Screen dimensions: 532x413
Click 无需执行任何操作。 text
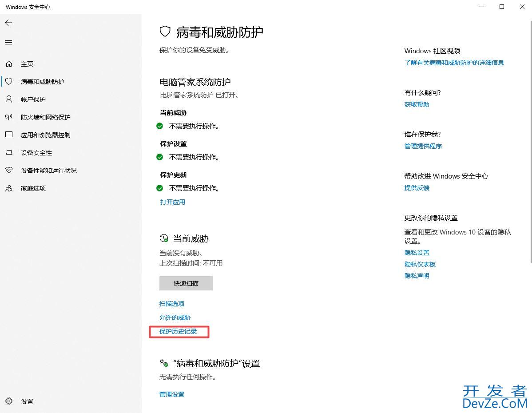[188, 377]
